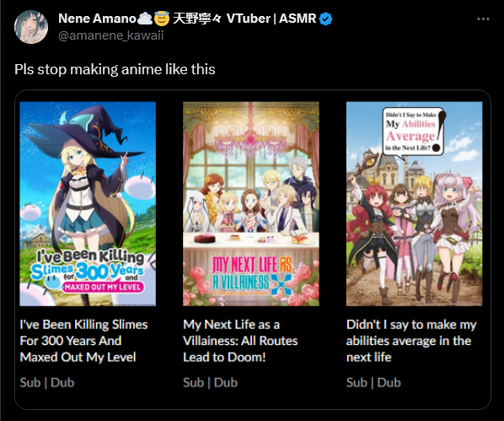The height and width of the screenshot is (421, 504).
Task: Click Sub | Dub under Villainess title
Action: (210, 383)
